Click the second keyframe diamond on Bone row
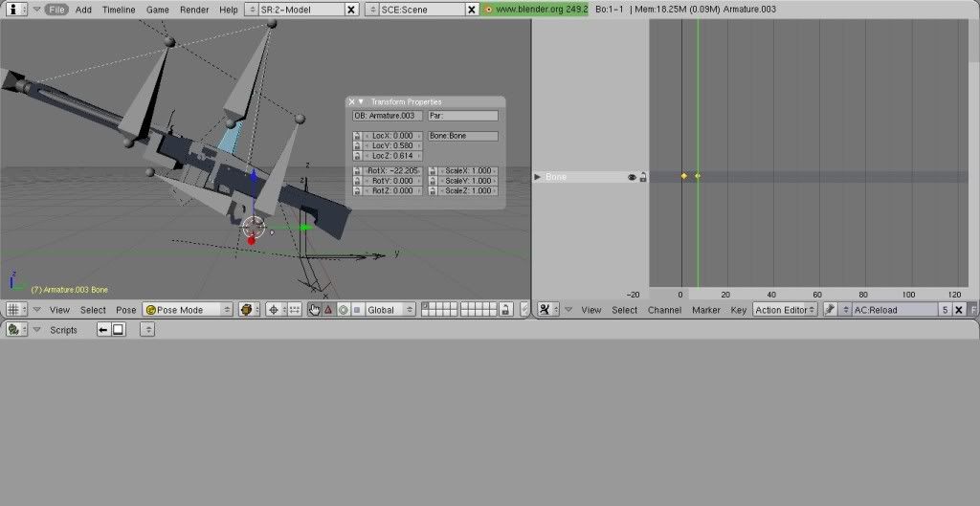The width and height of the screenshot is (980, 506). pyautogui.click(x=698, y=176)
